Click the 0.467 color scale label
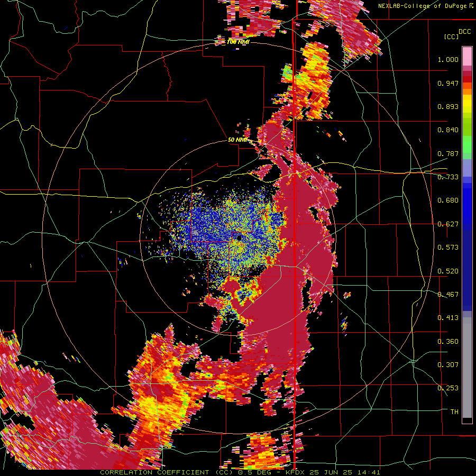 (x=448, y=295)
